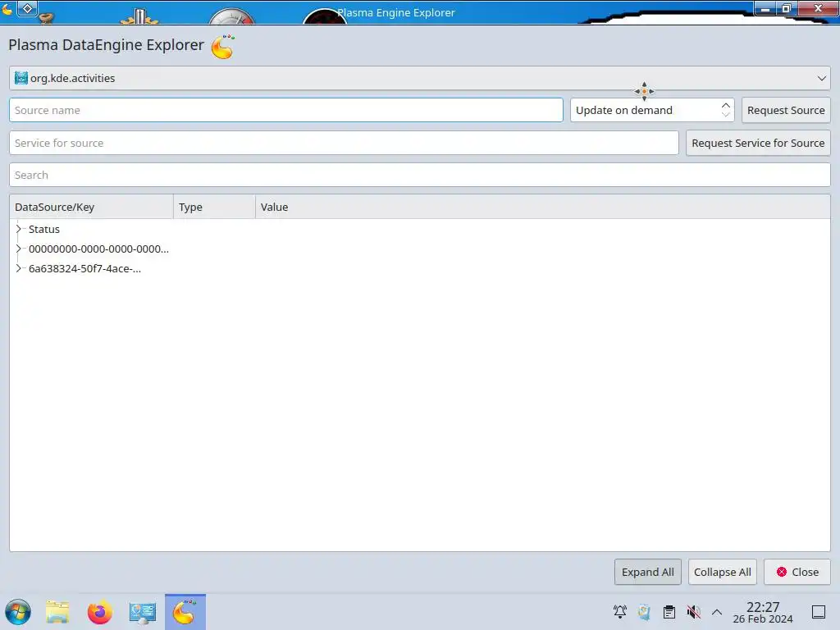Open the system settings taskbar icon
The image size is (840, 630).
tap(143, 612)
